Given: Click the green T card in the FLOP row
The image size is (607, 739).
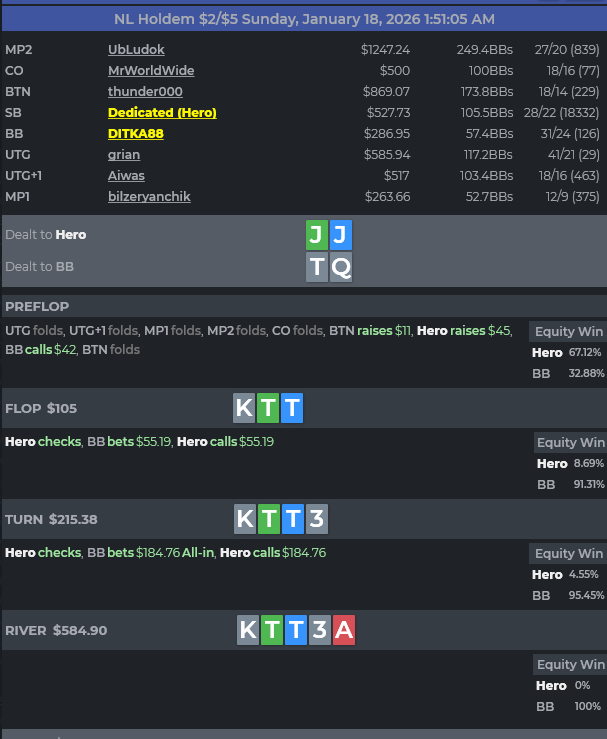Looking at the screenshot, I should point(268,408).
